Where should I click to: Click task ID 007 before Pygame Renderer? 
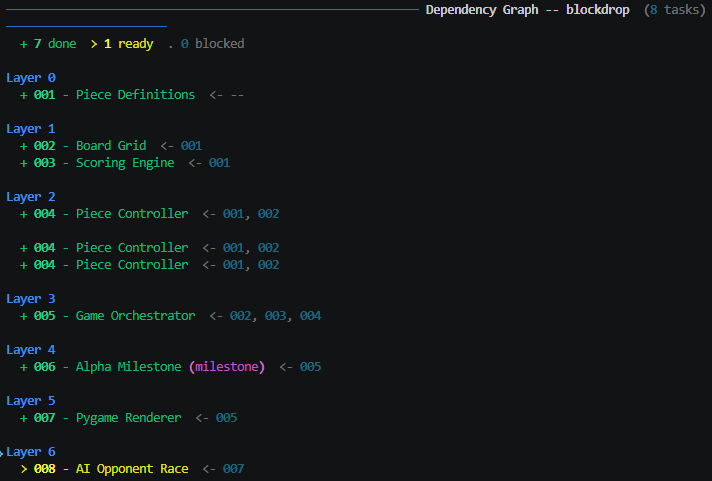click(x=44, y=418)
